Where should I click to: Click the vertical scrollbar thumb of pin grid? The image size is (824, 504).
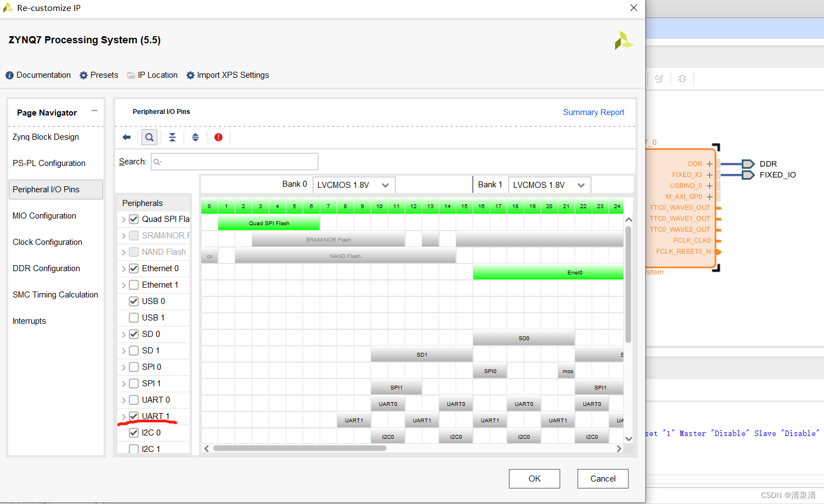(628, 285)
